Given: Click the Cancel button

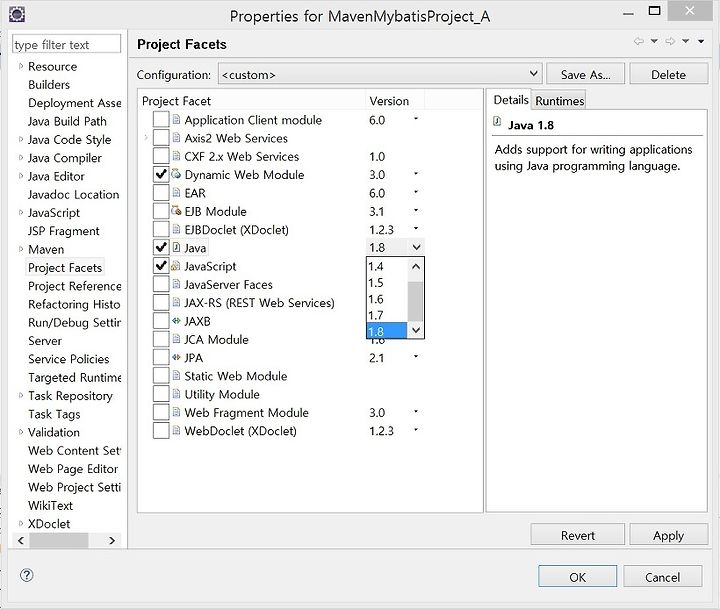Looking at the screenshot, I should [x=663, y=577].
